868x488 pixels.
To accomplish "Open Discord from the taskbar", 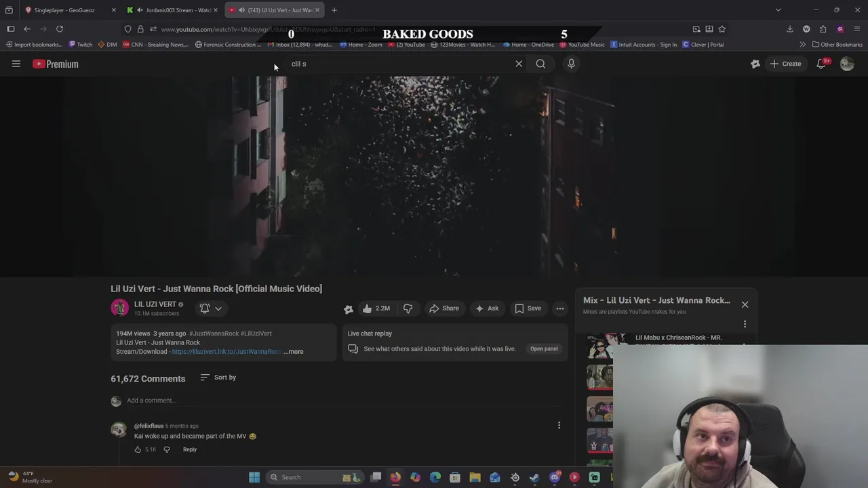I will [555, 477].
